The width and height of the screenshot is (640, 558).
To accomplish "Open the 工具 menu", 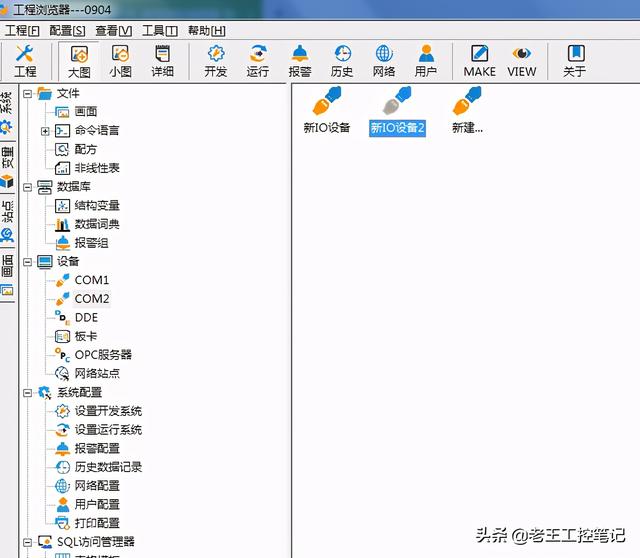I will click(x=160, y=31).
